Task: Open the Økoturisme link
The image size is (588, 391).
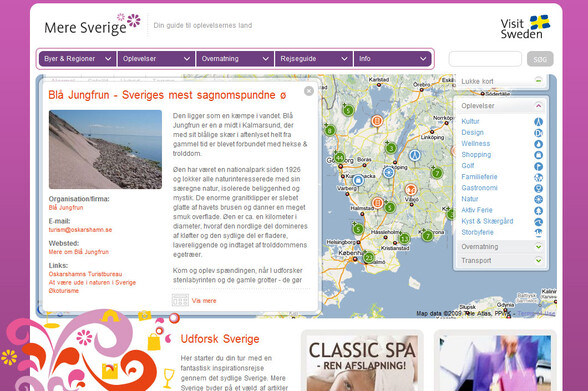Action: pos(64,291)
